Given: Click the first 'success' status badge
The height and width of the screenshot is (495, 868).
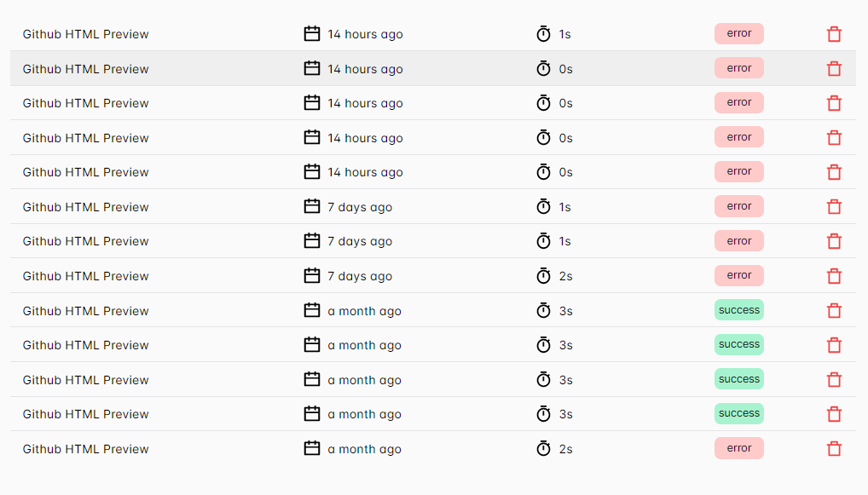Looking at the screenshot, I should (x=738, y=309).
